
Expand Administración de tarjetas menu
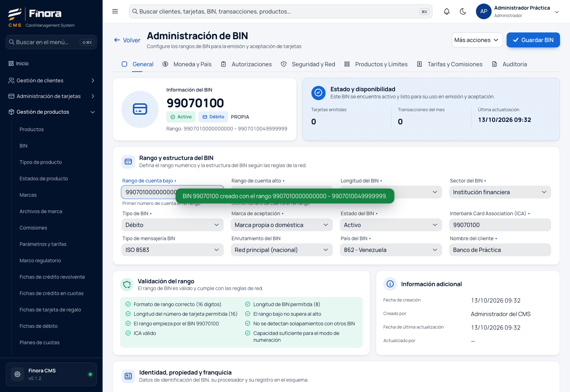pos(51,96)
